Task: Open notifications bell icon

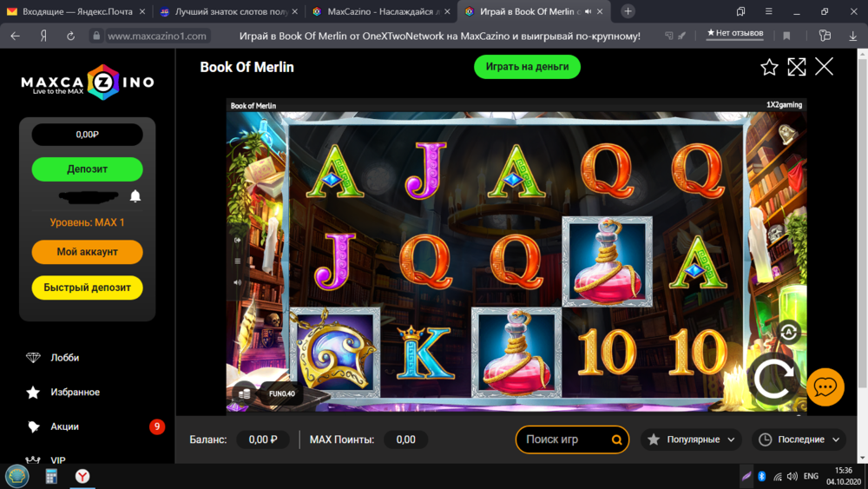Action: pos(135,196)
